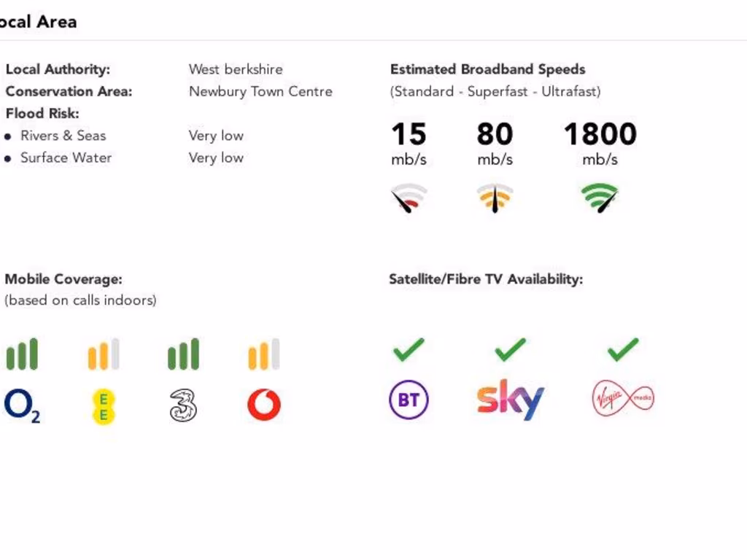747x560 pixels.
Task: Click the green checkmark above Virgin Media
Action: coord(622,349)
